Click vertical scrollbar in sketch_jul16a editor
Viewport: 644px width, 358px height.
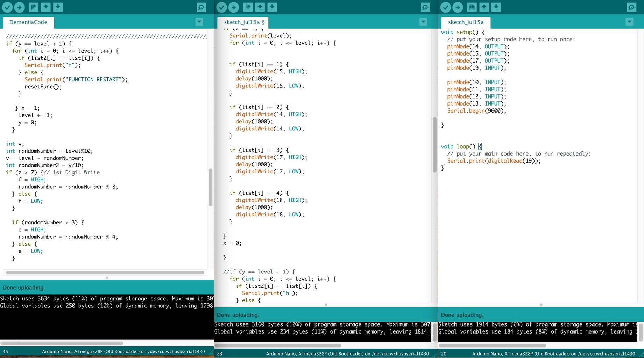pyautogui.click(x=434, y=145)
